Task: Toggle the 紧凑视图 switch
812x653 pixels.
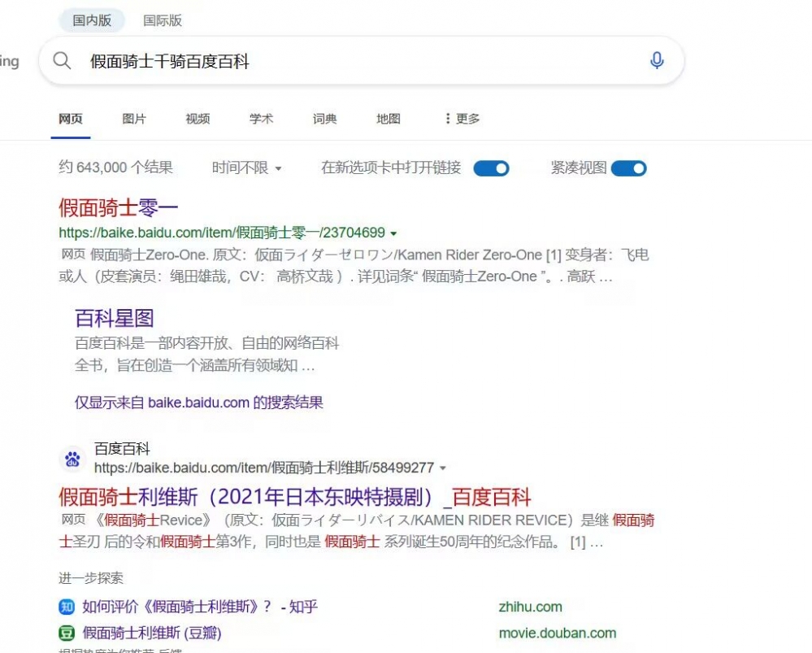Action: pyautogui.click(x=628, y=168)
